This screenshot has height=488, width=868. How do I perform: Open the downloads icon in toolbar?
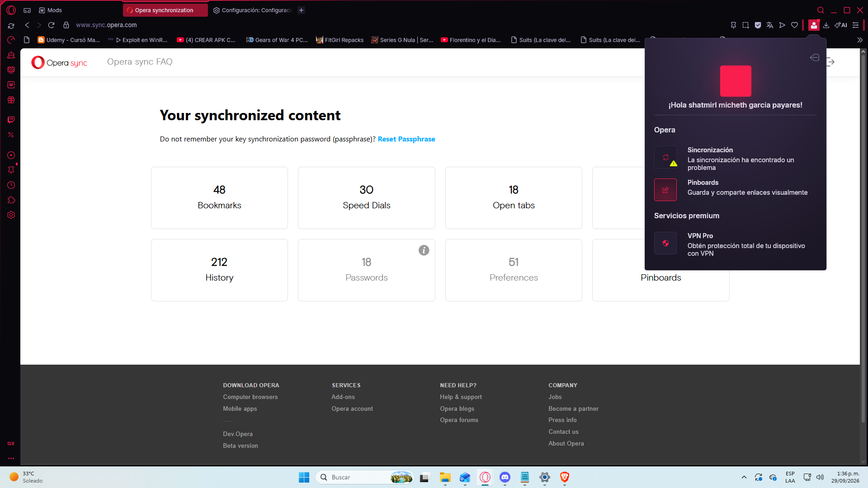point(826,25)
